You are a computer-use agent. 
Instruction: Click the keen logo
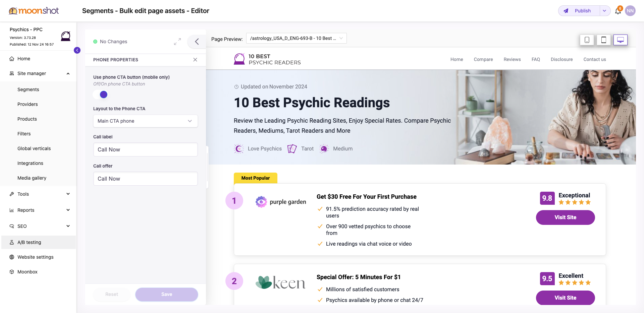coord(280,283)
